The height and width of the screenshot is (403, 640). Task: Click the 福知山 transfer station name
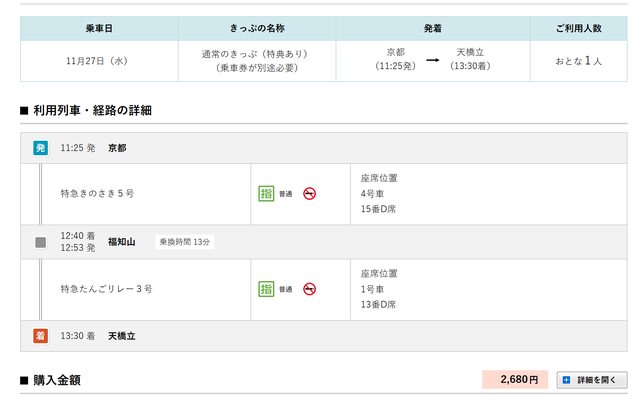(122, 242)
